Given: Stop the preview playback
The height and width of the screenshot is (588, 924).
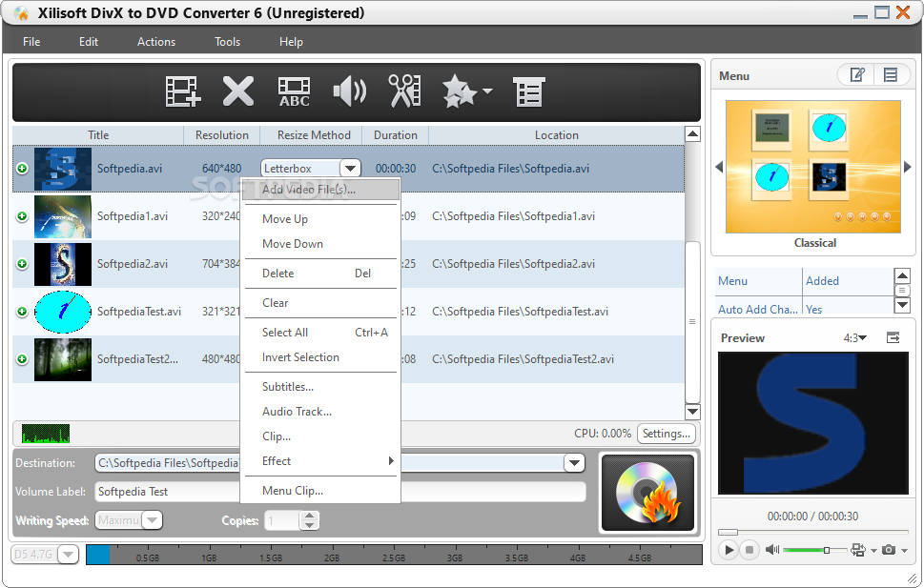Looking at the screenshot, I should pos(749,550).
